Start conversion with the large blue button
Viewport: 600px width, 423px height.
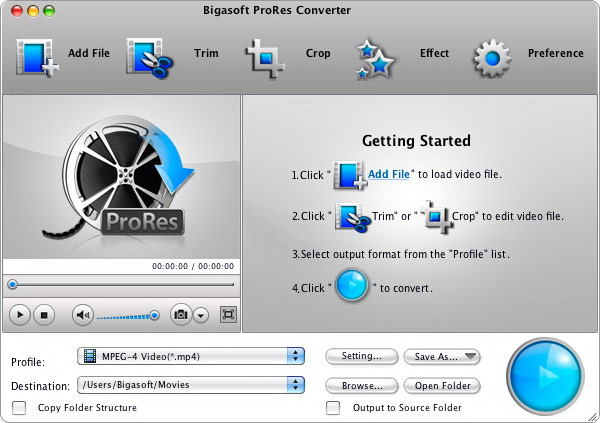(x=545, y=376)
